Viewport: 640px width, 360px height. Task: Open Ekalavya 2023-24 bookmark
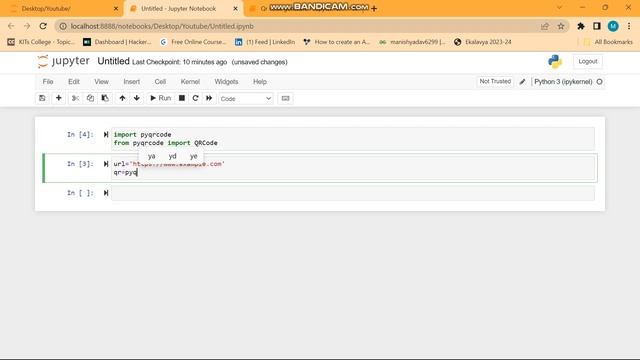[x=483, y=42]
